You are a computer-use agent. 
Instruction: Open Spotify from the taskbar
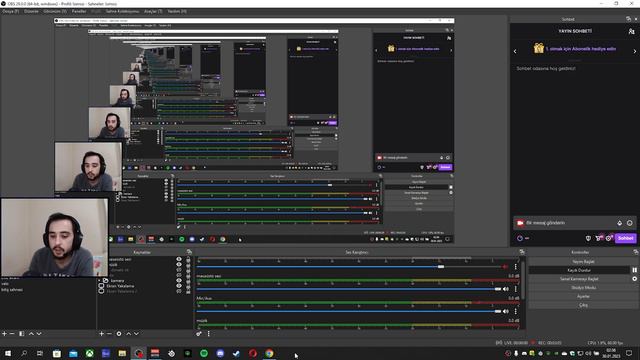[x=204, y=353]
